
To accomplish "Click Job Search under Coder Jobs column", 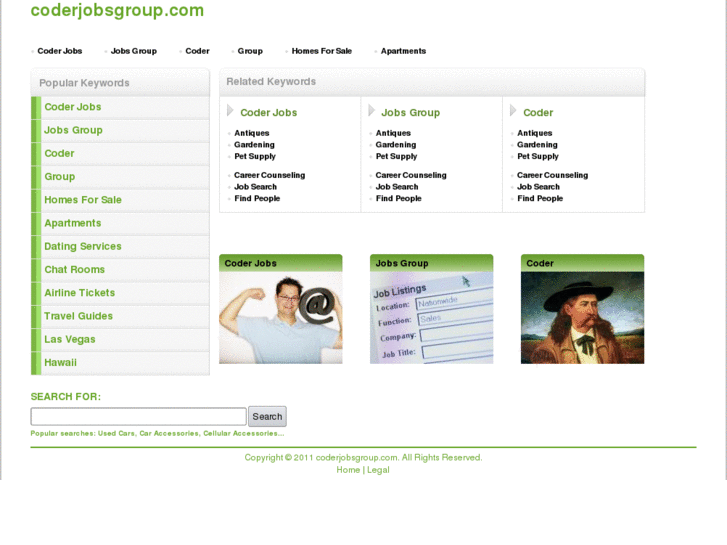I will tap(255, 187).
